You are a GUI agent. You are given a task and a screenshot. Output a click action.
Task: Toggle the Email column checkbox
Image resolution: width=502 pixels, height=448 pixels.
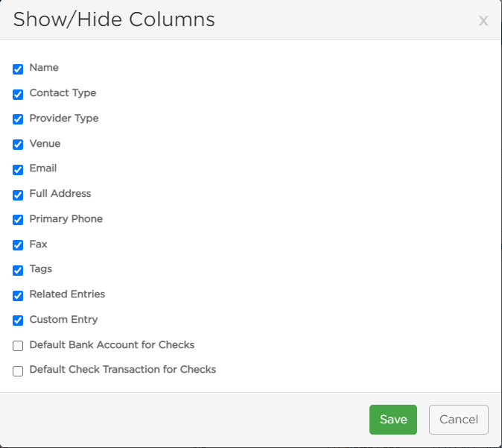point(18,169)
